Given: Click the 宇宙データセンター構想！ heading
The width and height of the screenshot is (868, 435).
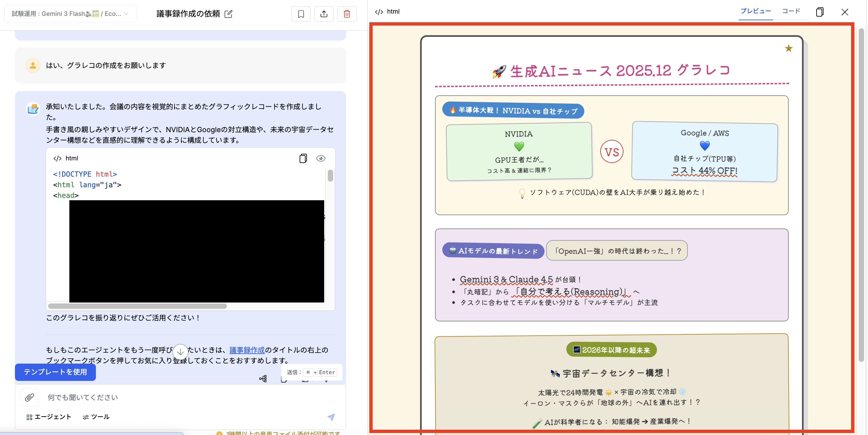Looking at the screenshot, I should tap(610, 373).
